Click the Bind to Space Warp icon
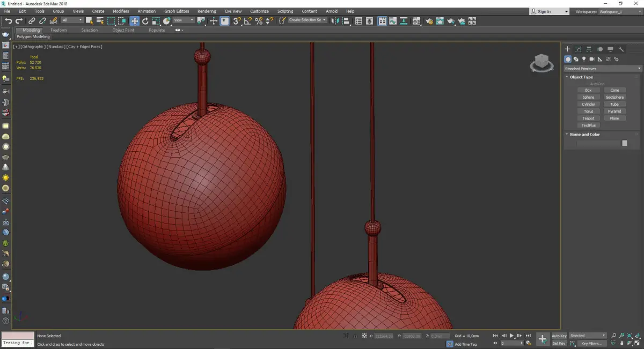Viewport: 644px width, 349px height. coord(53,21)
